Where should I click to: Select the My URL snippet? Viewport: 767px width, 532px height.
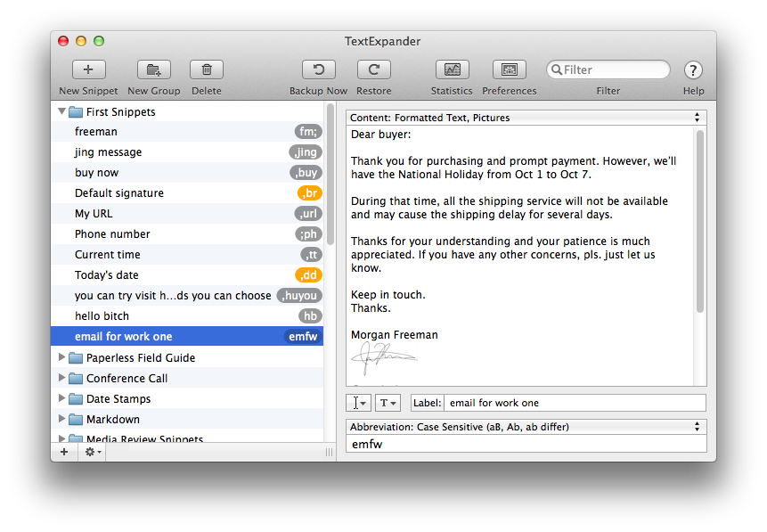[187, 213]
